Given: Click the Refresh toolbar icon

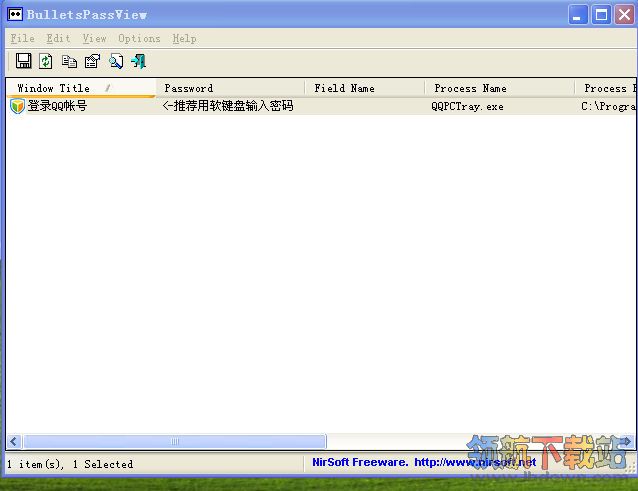Looking at the screenshot, I should click(46, 61).
